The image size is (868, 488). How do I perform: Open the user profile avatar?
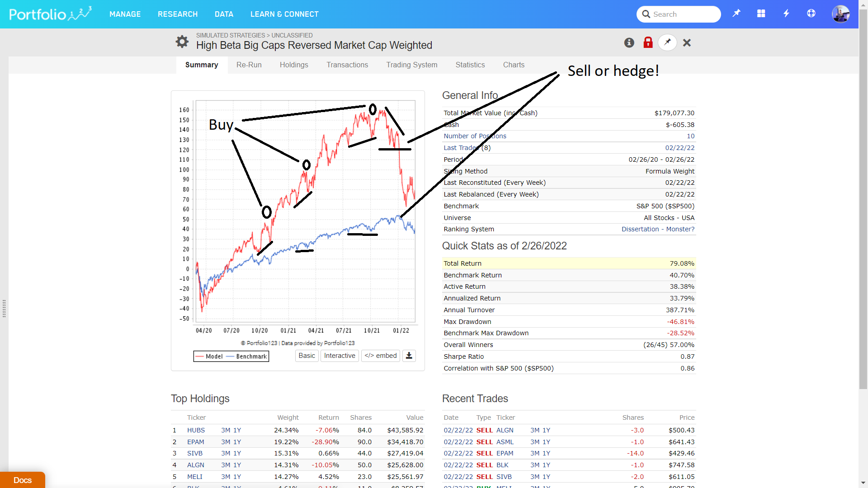840,14
